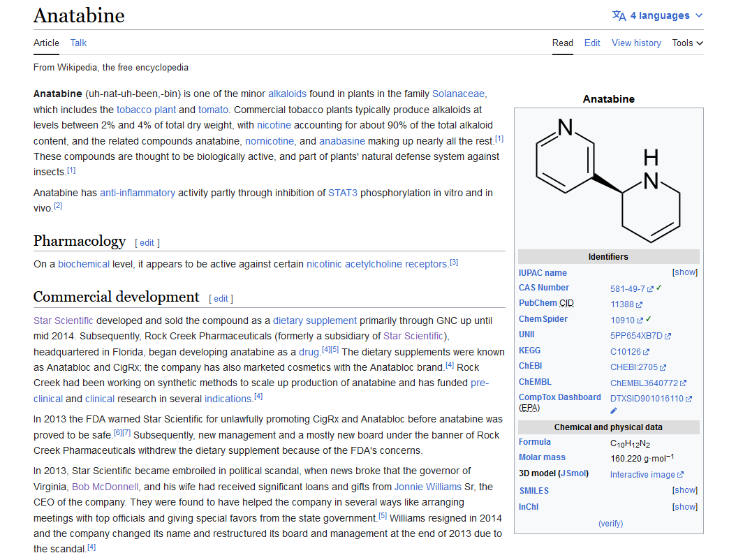The height and width of the screenshot is (560, 729).
Task: Open the SMILES label link
Action: pos(533,491)
